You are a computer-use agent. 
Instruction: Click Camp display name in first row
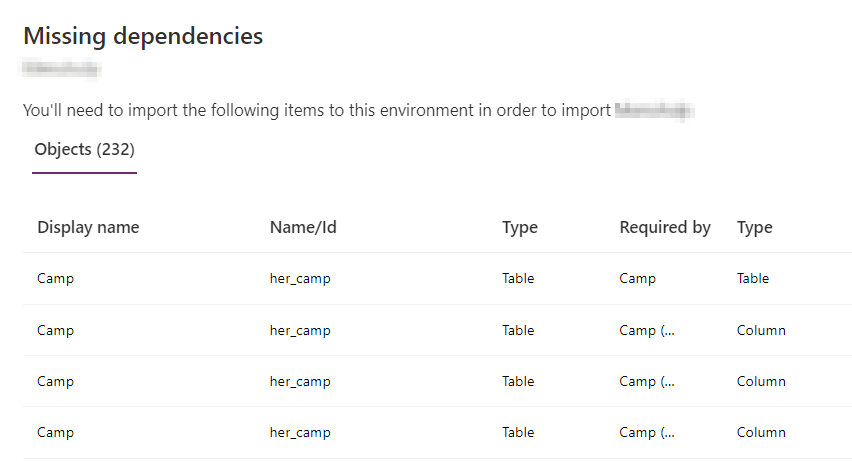pyautogui.click(x=55, y=279)
